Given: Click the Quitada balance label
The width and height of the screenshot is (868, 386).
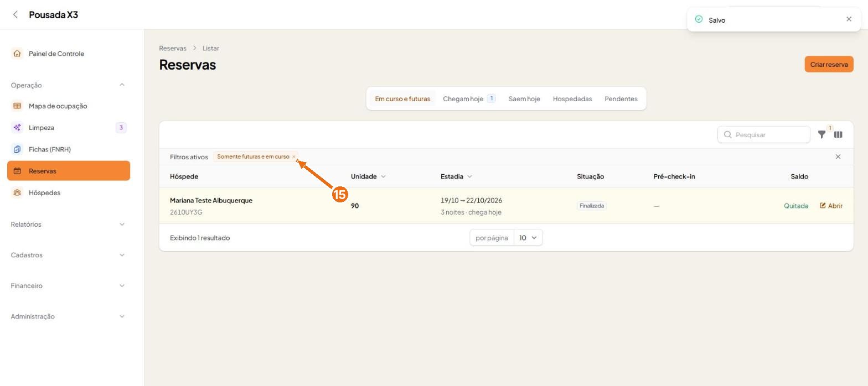Looking at the screenshot, I should pos(796,206).
